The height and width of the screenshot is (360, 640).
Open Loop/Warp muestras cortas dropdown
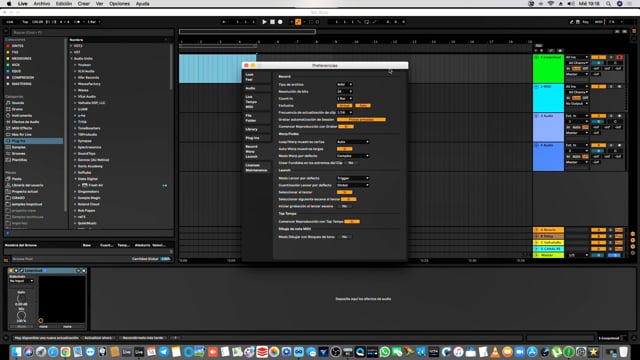(353, 142)
